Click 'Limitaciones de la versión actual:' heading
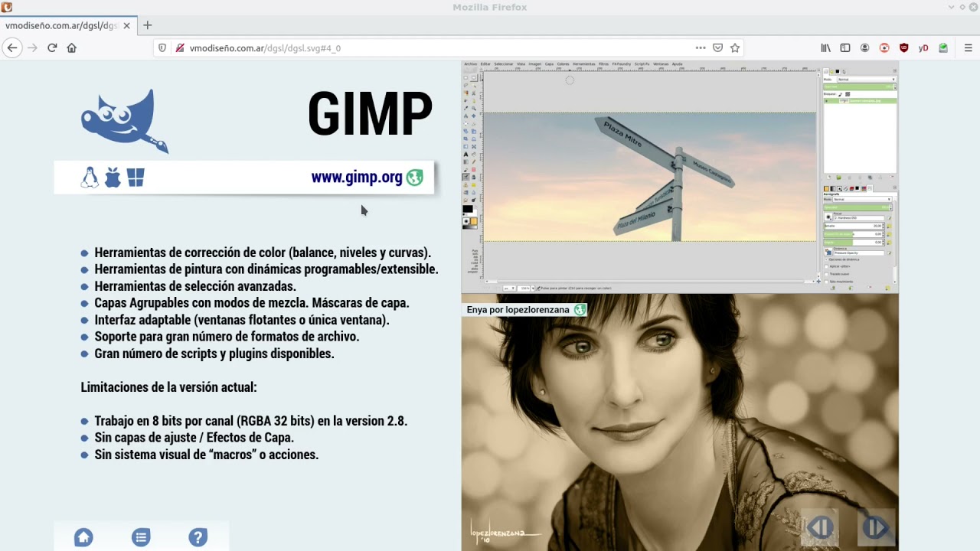Image resolution: width=980 pixels, height=551 pixels. pyautogui.click(x=169, y=387)
